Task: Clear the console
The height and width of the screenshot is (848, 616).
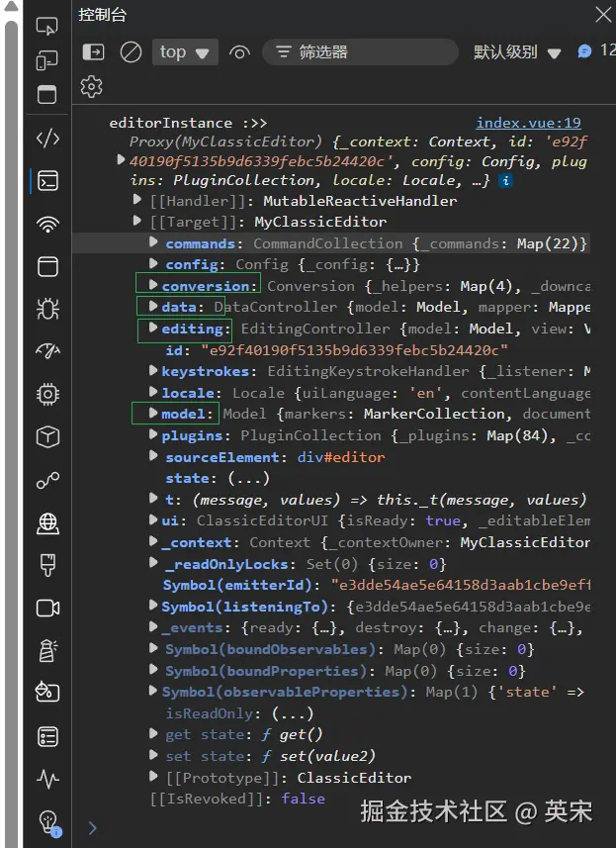Action: point(131,52)
